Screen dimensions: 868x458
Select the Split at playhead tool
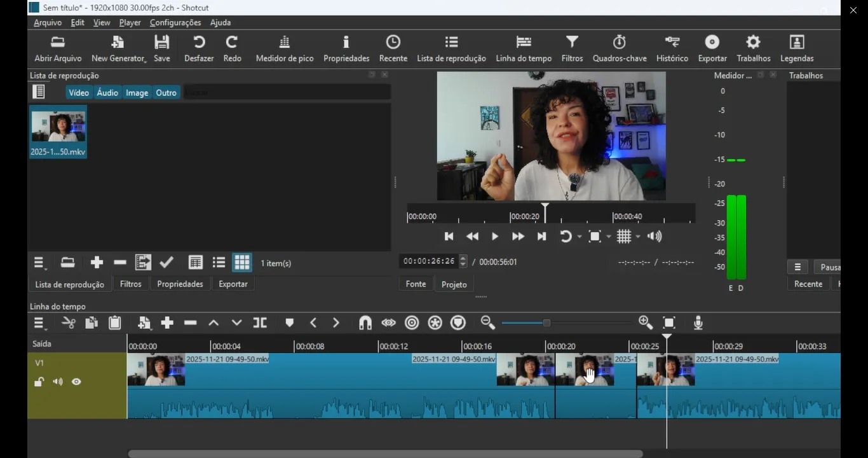[260, 323]
